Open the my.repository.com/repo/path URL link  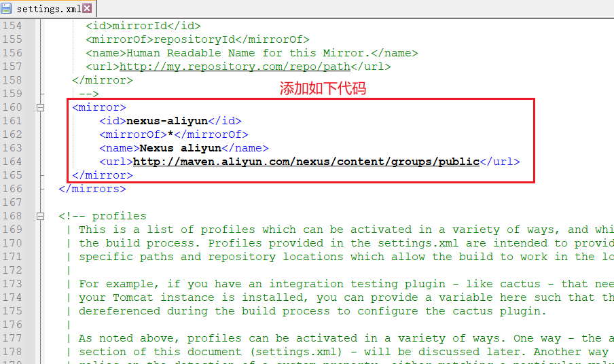(234, 67)
